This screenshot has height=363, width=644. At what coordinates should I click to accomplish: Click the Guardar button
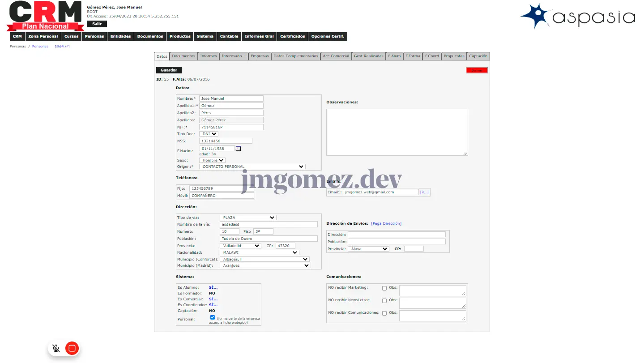coord(169,70)
